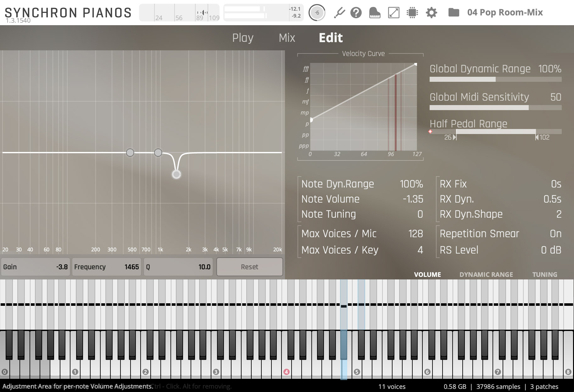Select TUNING per-note adjustment mode

(x=544, y=275)
